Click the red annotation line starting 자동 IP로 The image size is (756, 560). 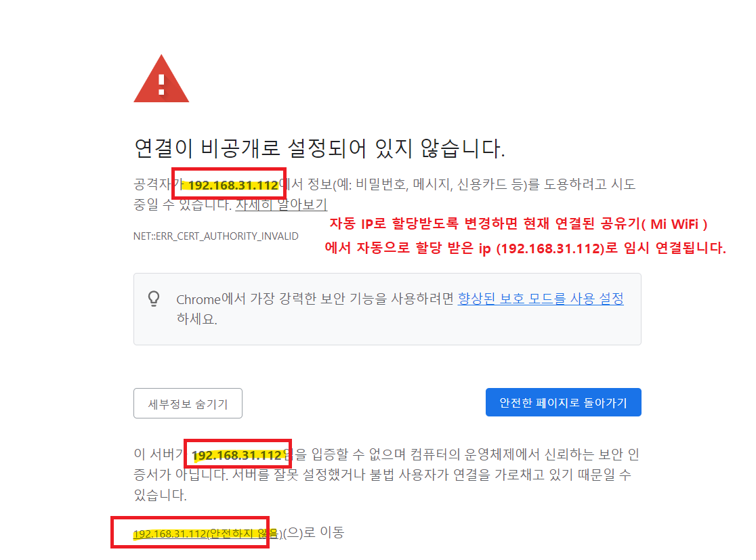pos(518,223)
